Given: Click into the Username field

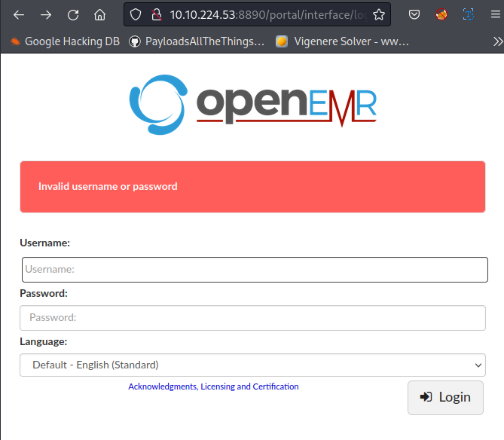Looking at the screenshot, I should point(255,269).
